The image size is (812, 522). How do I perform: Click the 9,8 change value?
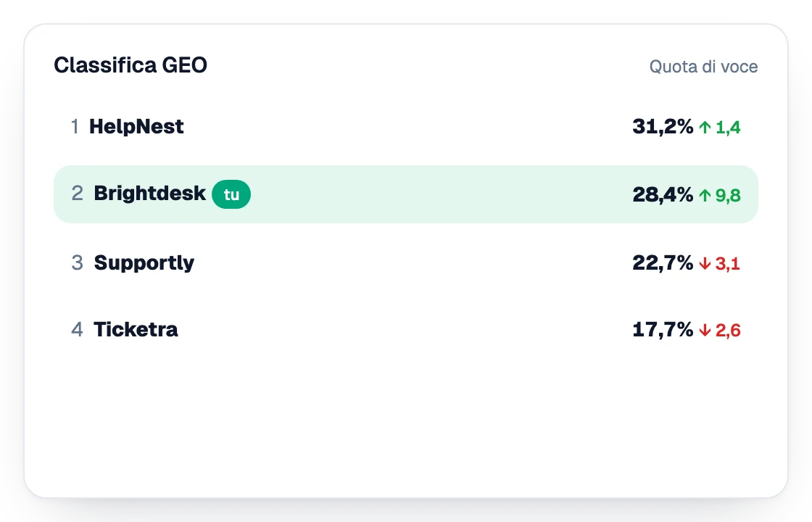[x=728, y=196]
